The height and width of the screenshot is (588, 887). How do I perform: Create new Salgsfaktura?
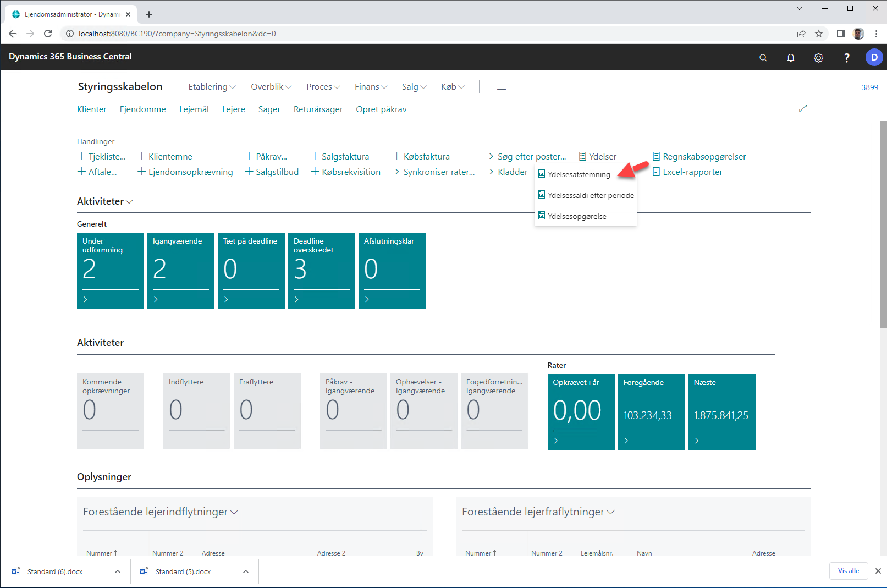[x=340, y=157]
